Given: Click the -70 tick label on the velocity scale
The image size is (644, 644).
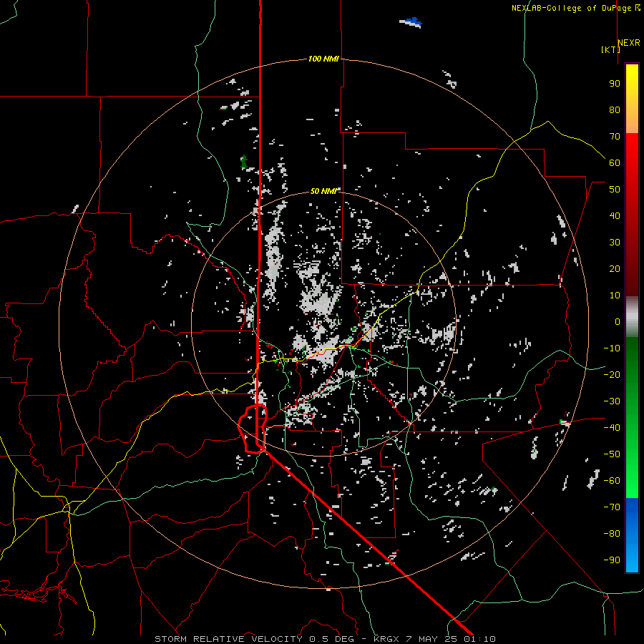Looking at the screenshot, I should (612, 507).
